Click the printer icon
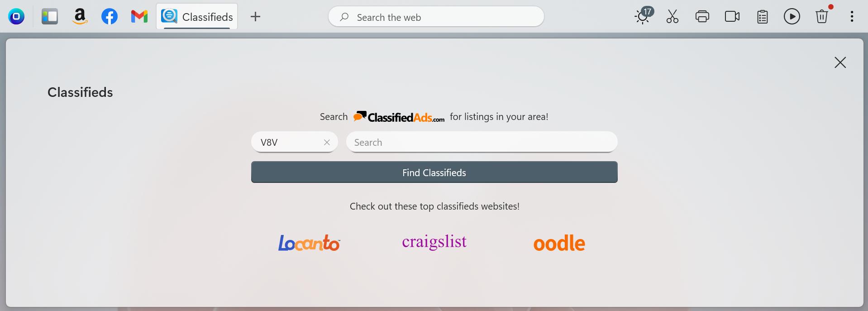The image size is (868, 311). pos(702,17)
